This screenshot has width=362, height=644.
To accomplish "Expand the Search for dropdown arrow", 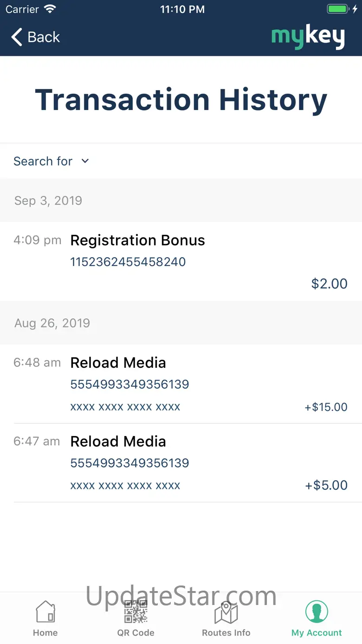I will coord(85,161).
